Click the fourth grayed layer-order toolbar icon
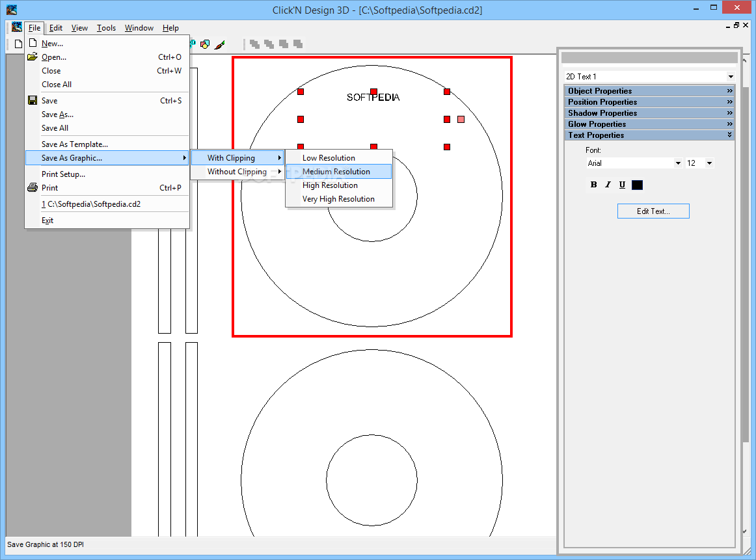The height and width of the screenshot is (560, 756). (298, 44)
